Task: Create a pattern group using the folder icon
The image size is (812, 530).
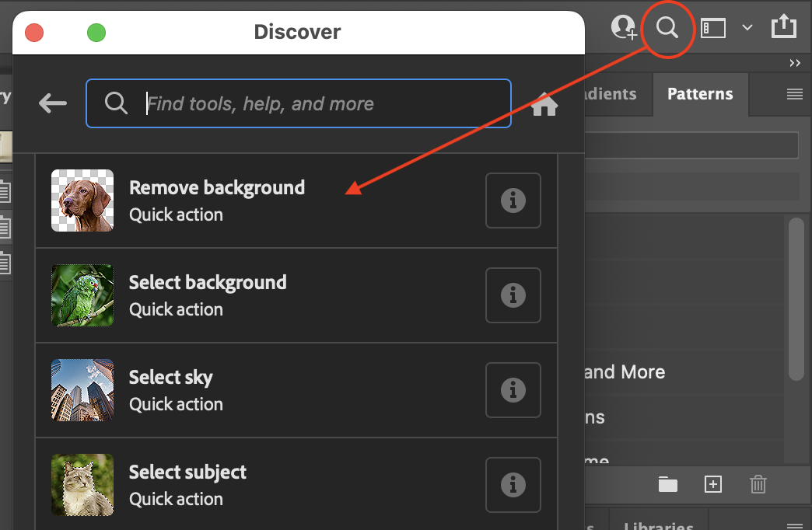Action: [668, 484]
